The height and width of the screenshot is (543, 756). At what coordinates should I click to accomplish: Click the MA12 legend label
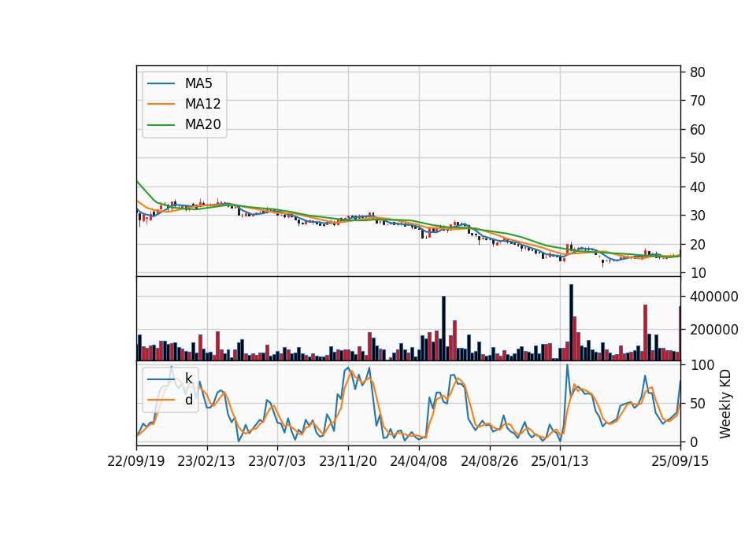[202, 104]
